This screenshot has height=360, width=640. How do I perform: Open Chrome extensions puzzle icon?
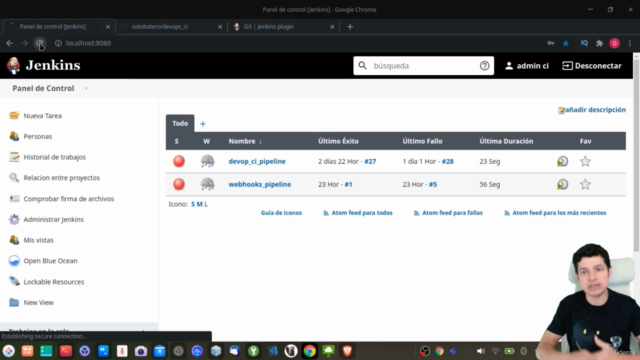[599, 43]
